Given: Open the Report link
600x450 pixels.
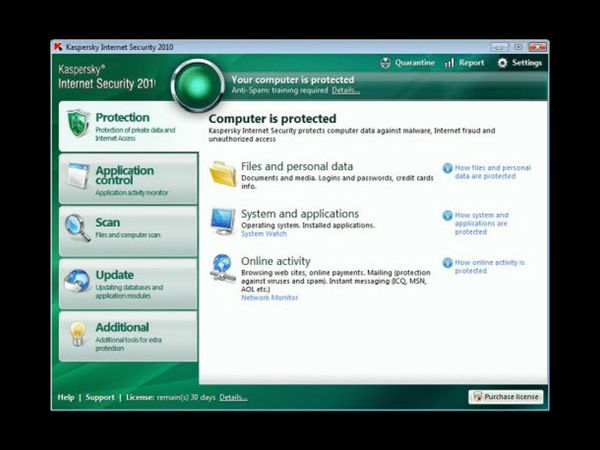Looking at the screenshot, I should pos(471,62).
